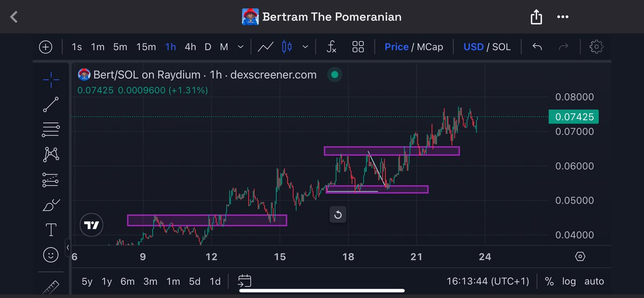Open the go-to-date calendar icon
Viewport: 644px width, 298px height.
(x=245, y=281)
